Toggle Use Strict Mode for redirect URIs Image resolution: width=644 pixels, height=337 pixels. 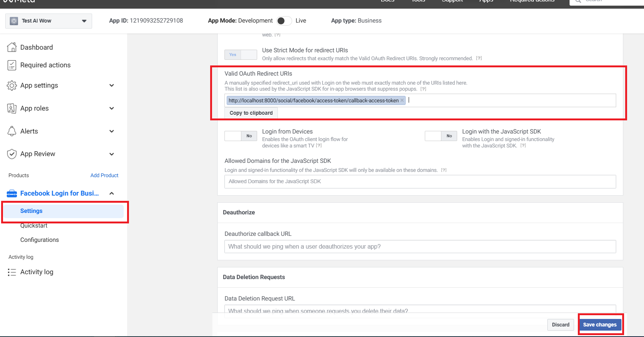[241, 55]
